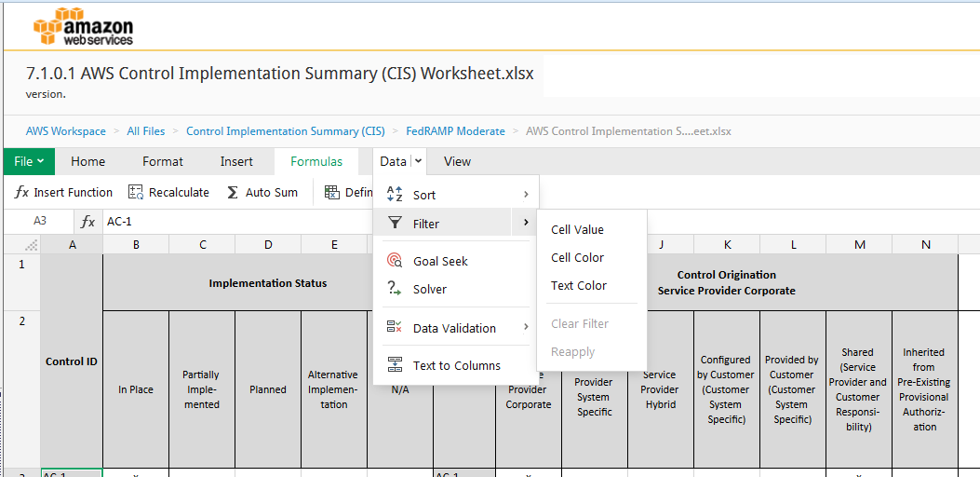
Task: Click the select-all corner of the grid
Action: 32,245
